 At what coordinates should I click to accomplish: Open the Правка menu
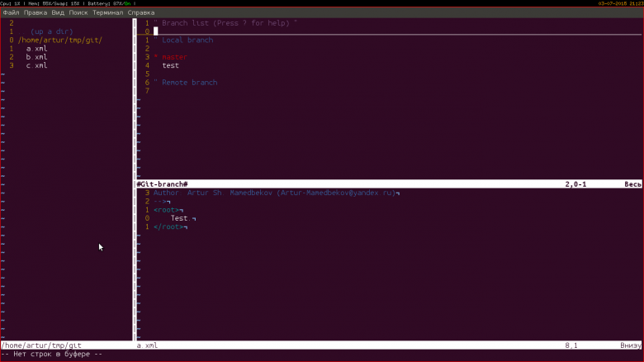tap(36, 12)
